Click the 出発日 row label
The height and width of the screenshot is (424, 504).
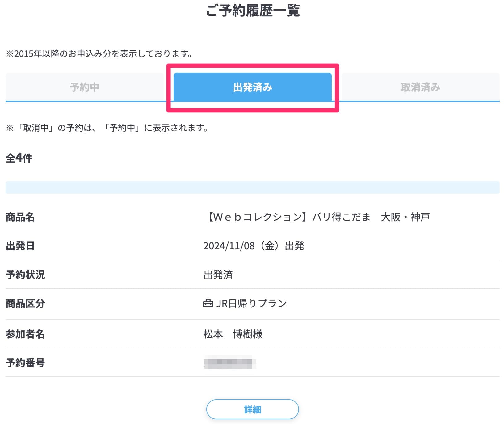(20, 246)
